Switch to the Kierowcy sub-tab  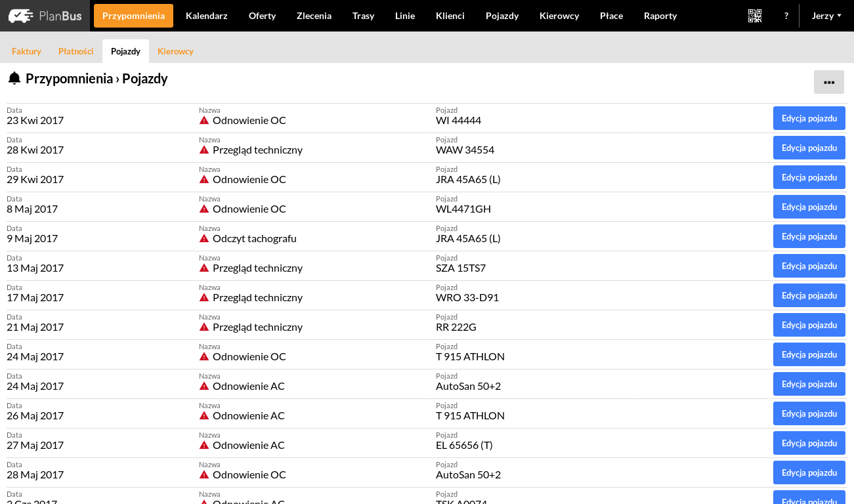click(x=175, y=51)
